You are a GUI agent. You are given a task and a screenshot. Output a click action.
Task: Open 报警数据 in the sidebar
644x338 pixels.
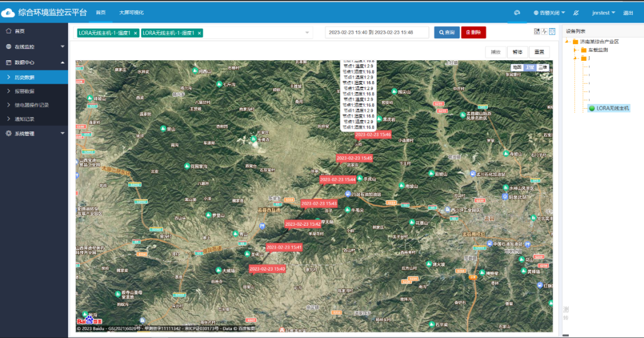point(34,91)
